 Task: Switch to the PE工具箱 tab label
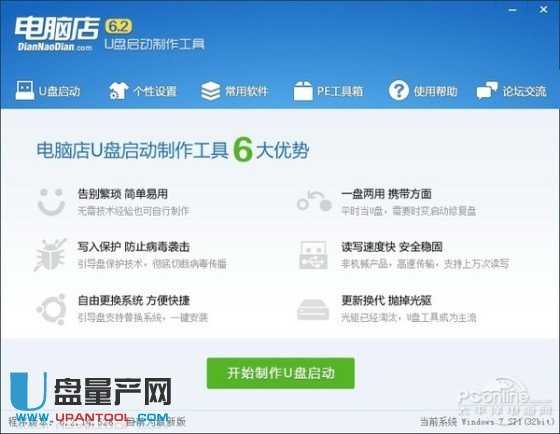pyautogui.click(x=340, y=91)
